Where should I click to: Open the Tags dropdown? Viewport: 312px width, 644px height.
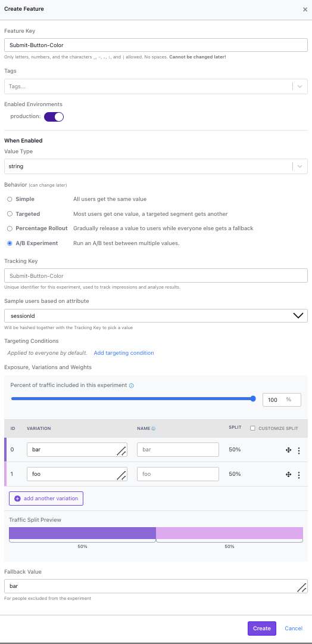click(156, 86)
